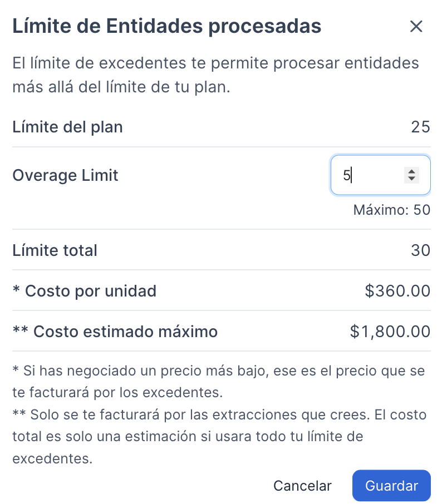442x504 pixels.
Task: Select the Límite total label
Action: click(55, 250)
